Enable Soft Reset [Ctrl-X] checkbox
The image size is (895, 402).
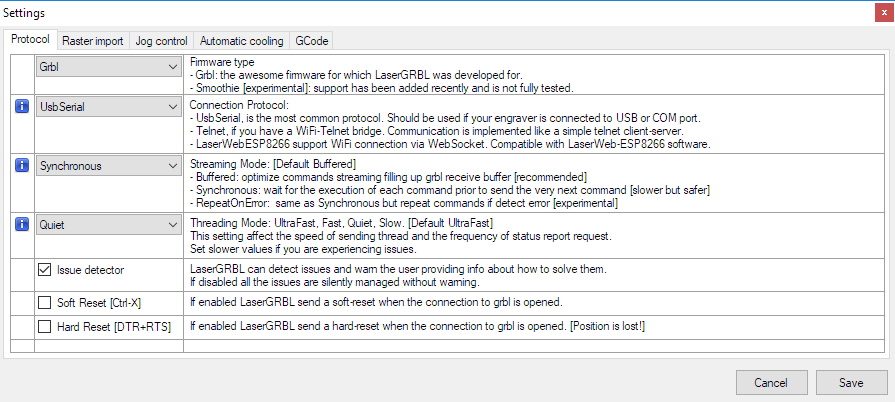pyautogui.click(x=45, y=303)
